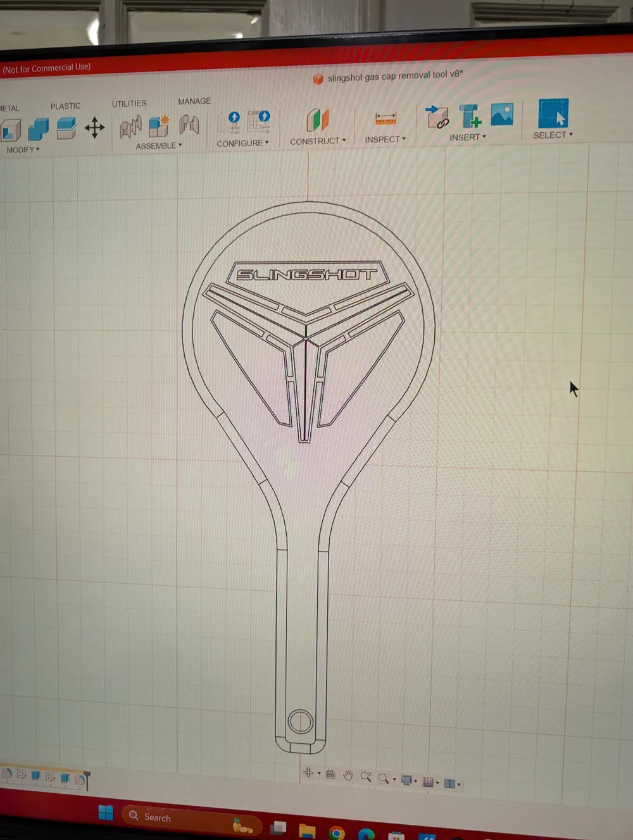Click the As-built Joint icon
This screenshot has height=840, width=633.
click(x=189, y=124)
